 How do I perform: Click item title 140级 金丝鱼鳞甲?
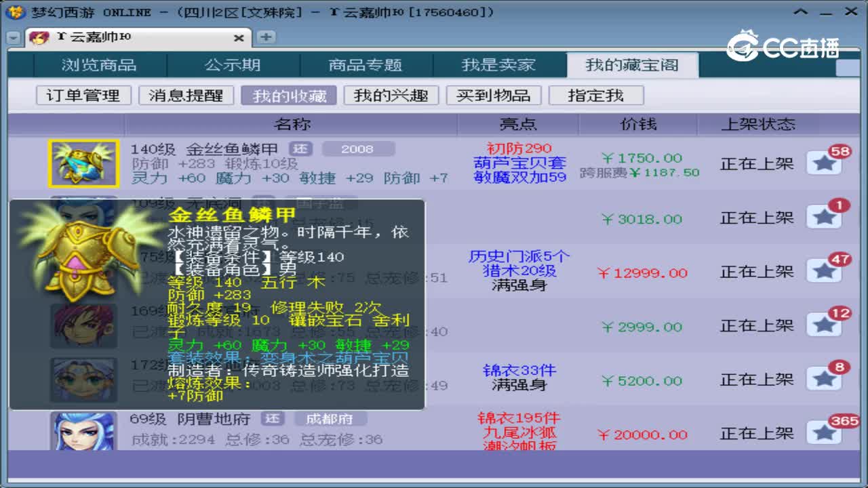click(x=205, y=149)
